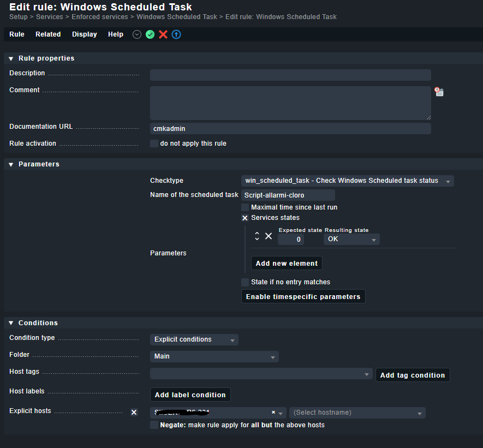Click 'Enable timespecific parameters' button
The height and width of the screenshot is (448, 483).
point(303,296)
